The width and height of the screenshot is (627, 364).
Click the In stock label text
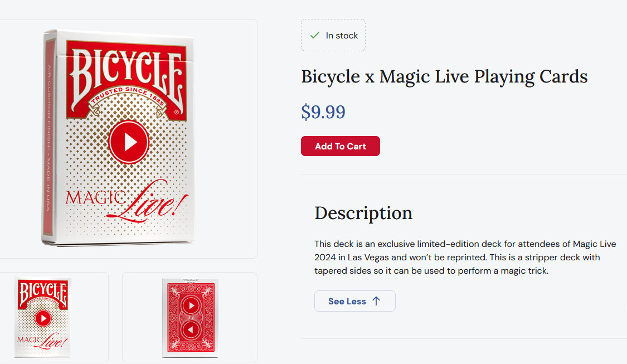[342, 36]
